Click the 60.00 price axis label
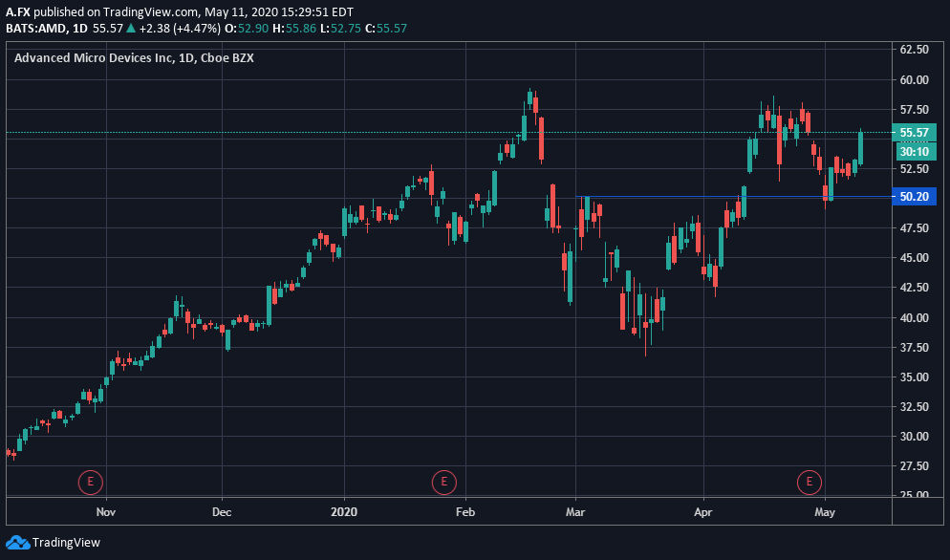The height and width of the screenshot is (560, 950). click(915, 80)
